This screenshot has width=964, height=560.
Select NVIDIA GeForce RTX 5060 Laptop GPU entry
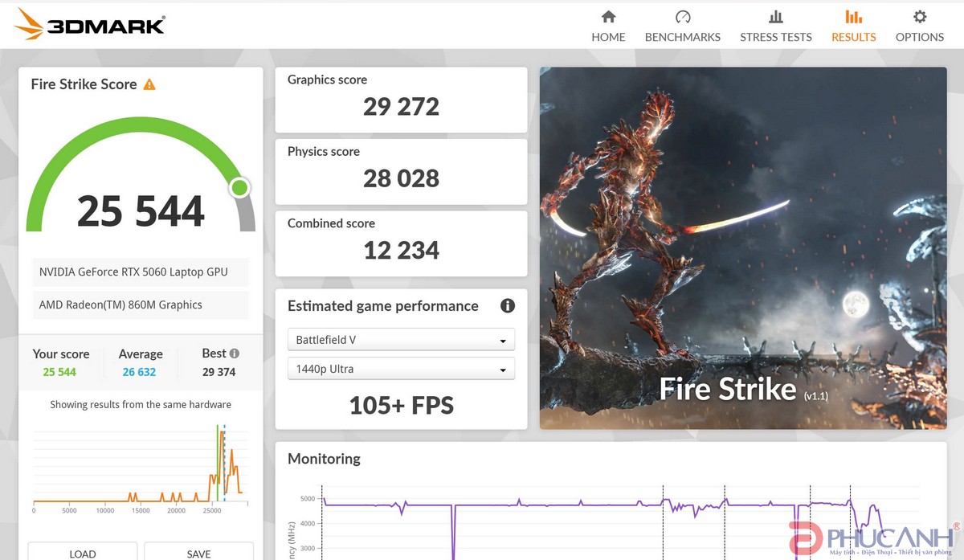point(140,272)
